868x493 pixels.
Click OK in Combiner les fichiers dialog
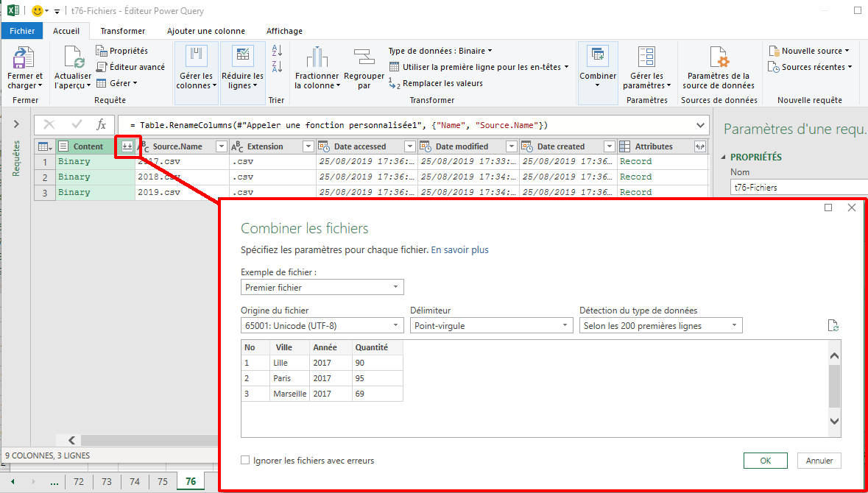pos(766,461)
